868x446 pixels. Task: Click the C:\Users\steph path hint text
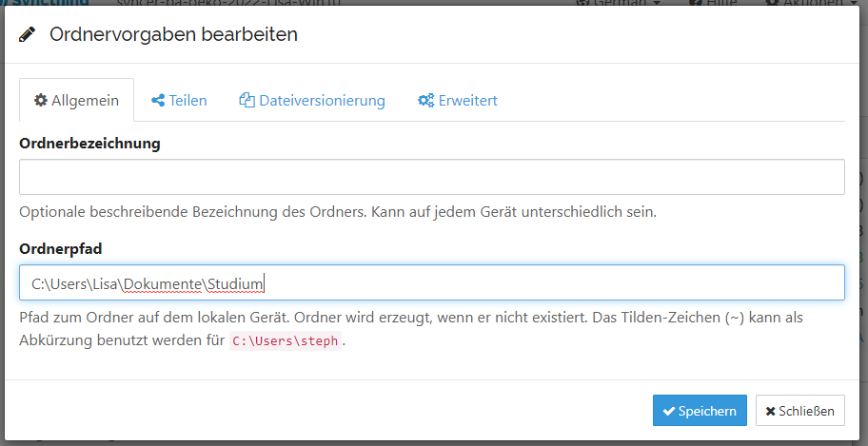286,340
